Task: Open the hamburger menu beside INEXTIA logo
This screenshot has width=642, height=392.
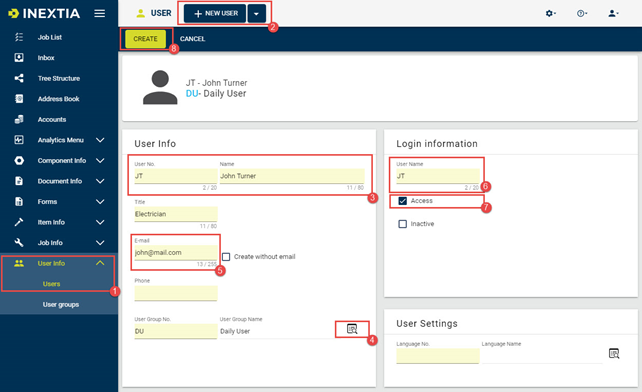Action: (99, 14)
